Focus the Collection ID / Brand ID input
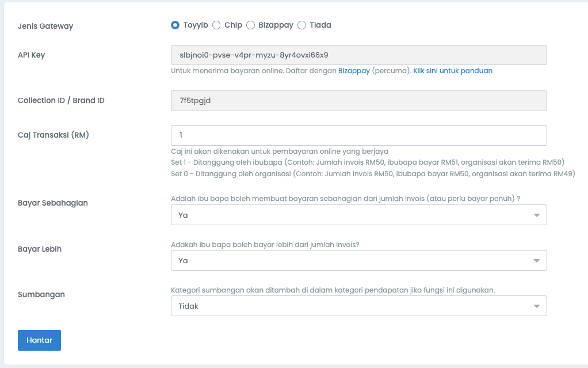This screenshot has width=588, height=368. (358, 101)
